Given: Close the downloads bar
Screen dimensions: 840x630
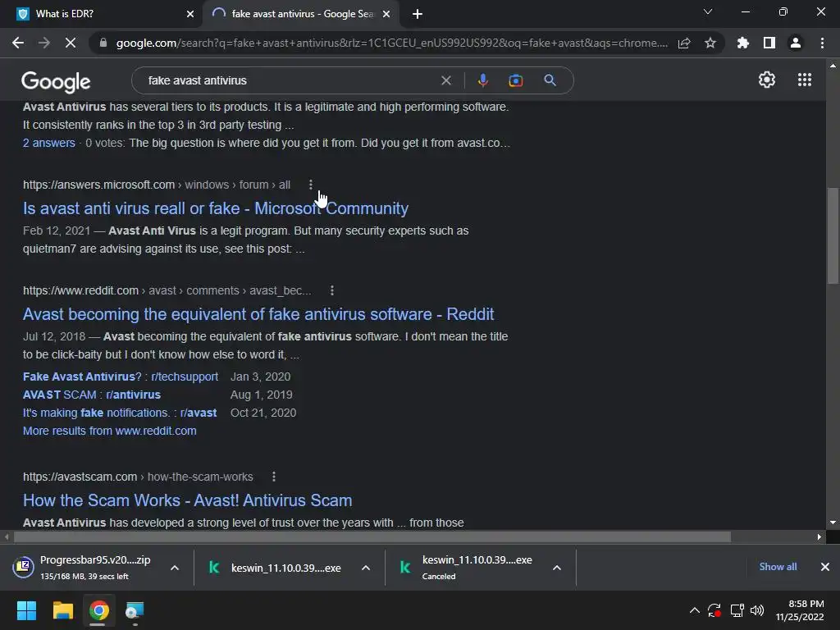Looking at the screenshot, I should click(825, 567).
